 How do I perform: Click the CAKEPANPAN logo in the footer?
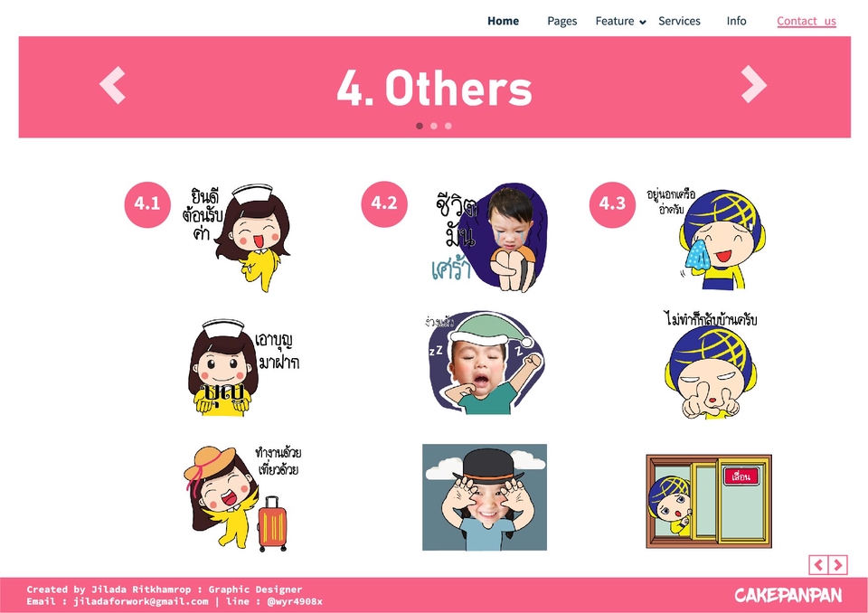coord(788,595)
